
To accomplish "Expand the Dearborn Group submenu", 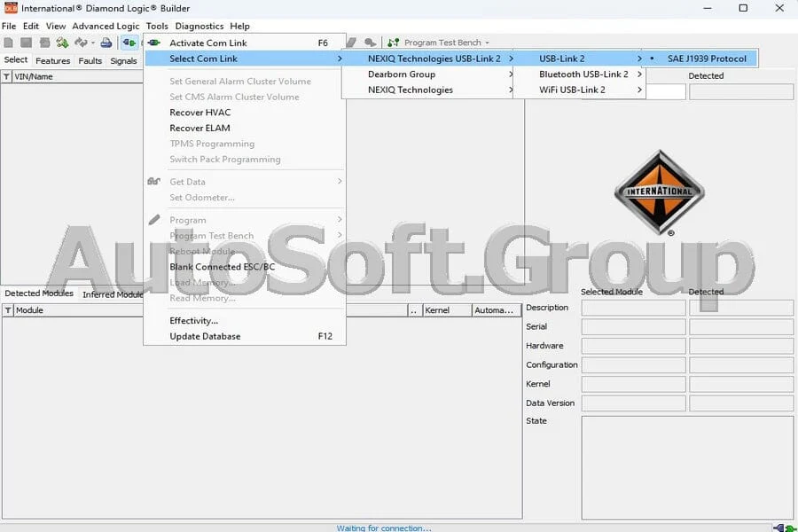I will pyautogui.click(x=428, y=74).
